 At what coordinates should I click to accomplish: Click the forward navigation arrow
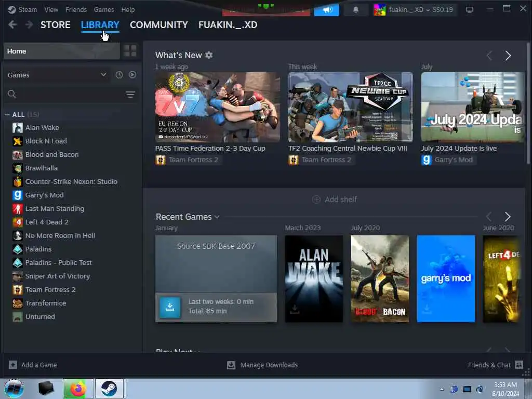click(x=29, y=24)
